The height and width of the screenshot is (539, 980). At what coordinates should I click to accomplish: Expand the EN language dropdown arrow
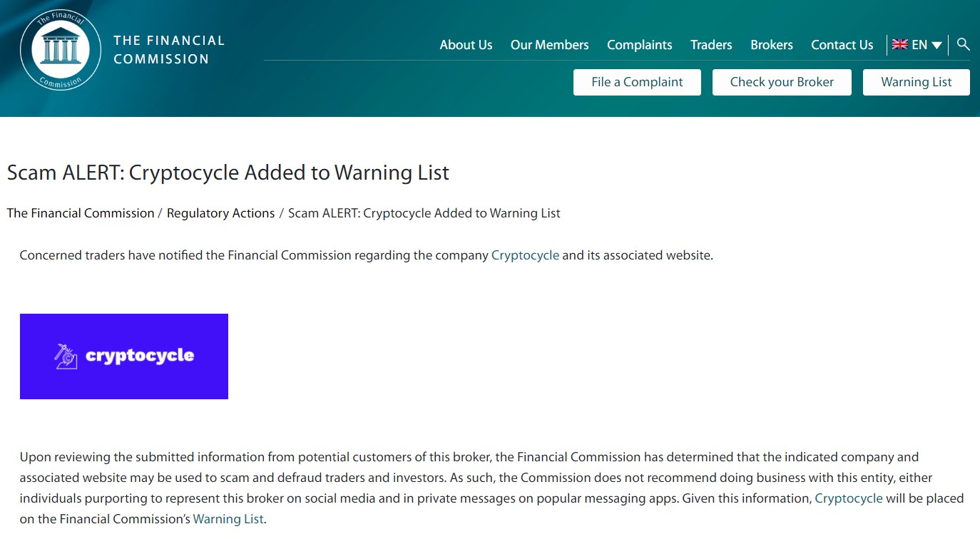(x=937, y=46)
